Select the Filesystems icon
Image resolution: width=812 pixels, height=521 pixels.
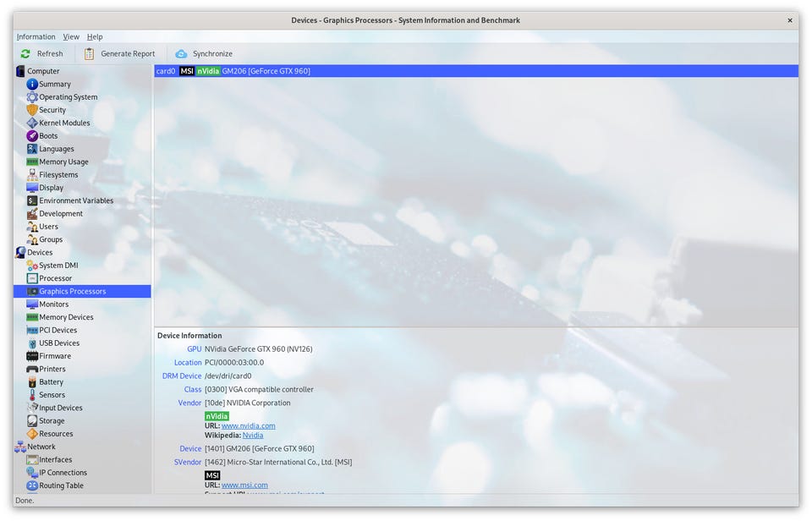pyautogui.click(x=32, y=174)
